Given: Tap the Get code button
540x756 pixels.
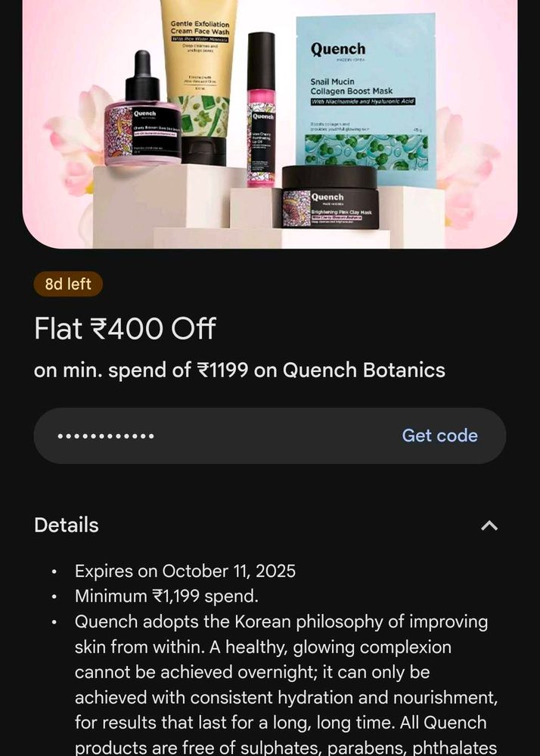Looking at the screenshot, I should pyautogui.click(x=439, y=435).
